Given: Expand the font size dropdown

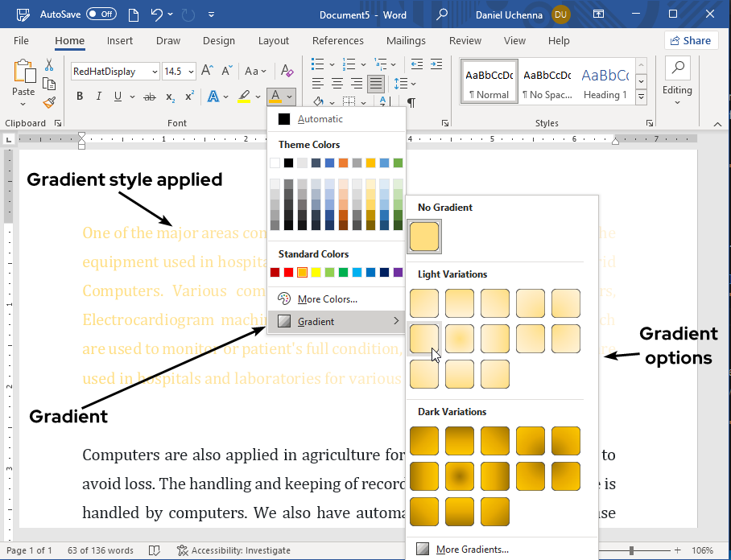Looking at the screenshot, I should point(191,72).
